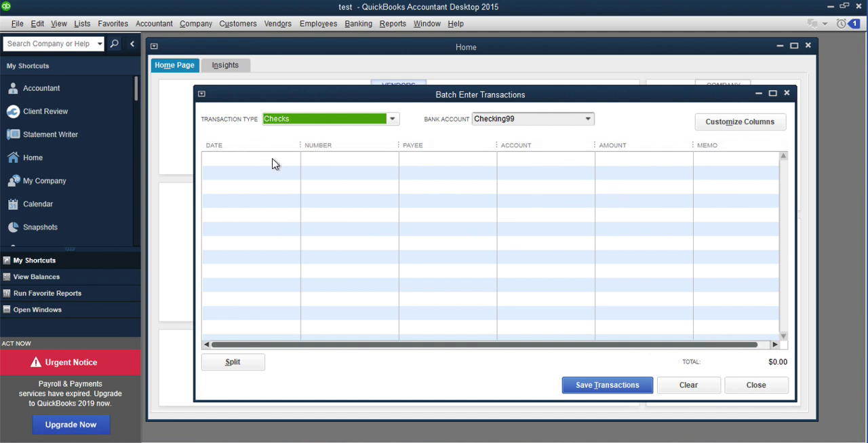Open the Help menu

[456, 24]
